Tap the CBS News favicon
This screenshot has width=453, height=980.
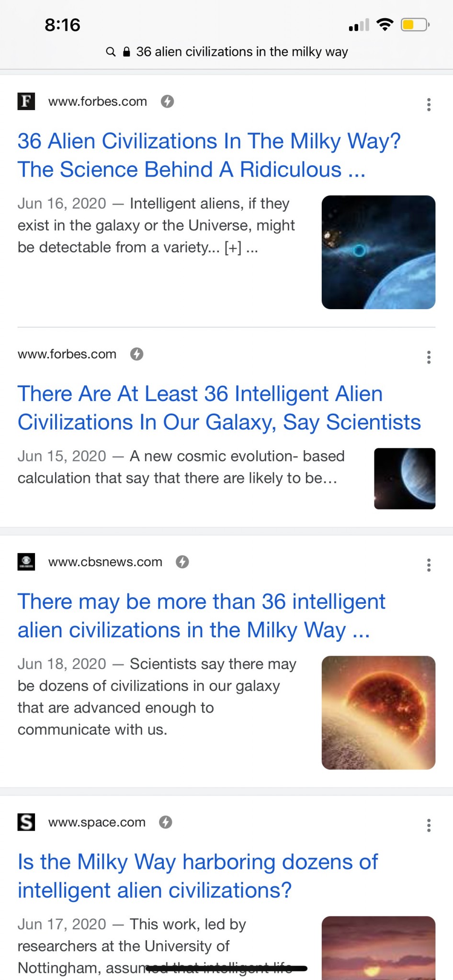pyautogui.click(x=26, y=562)
